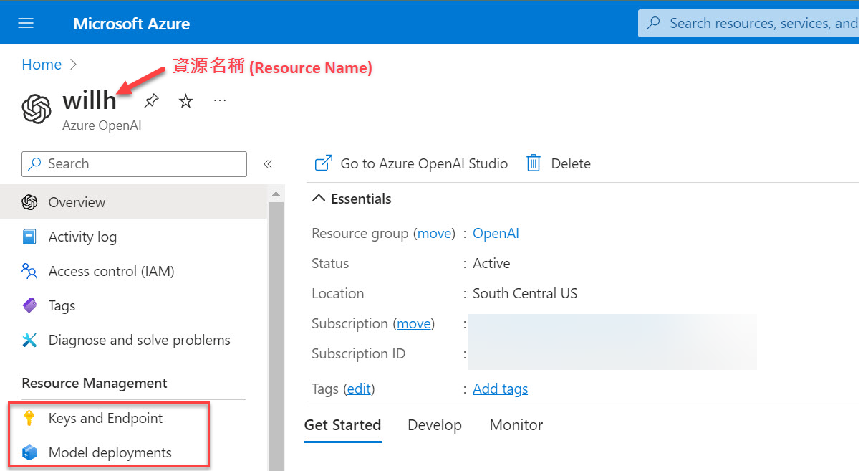
Task: Open Overview in the sidebar
Action: click(134, 203)
